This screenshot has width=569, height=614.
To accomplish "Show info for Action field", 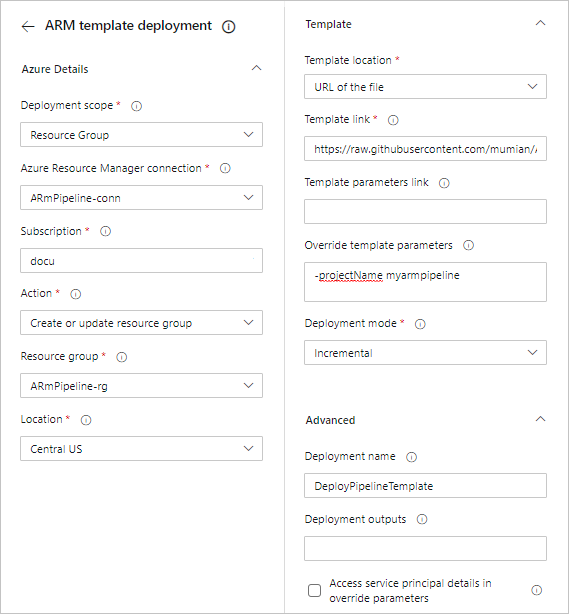I will click(76, 294).
